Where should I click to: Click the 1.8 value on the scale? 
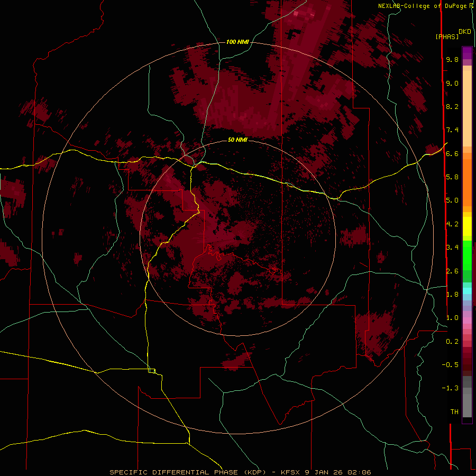(452, 295)
